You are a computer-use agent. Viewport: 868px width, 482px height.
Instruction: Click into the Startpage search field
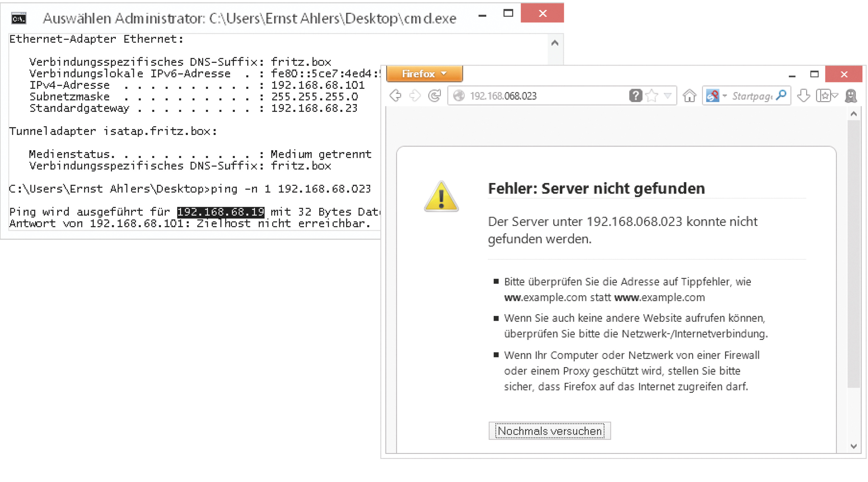(751, 96)
